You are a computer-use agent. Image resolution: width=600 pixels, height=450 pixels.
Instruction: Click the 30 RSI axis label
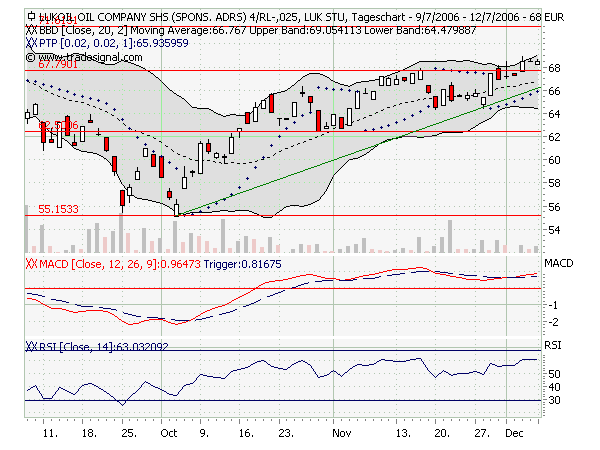pyautogui.click(x=554, y=400)
